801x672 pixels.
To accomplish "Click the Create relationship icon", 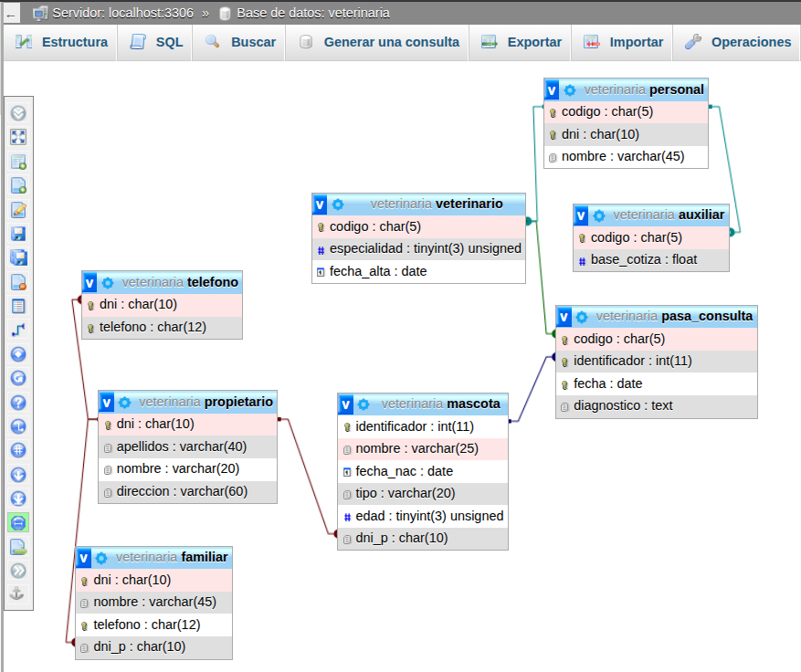I will 18,330.
